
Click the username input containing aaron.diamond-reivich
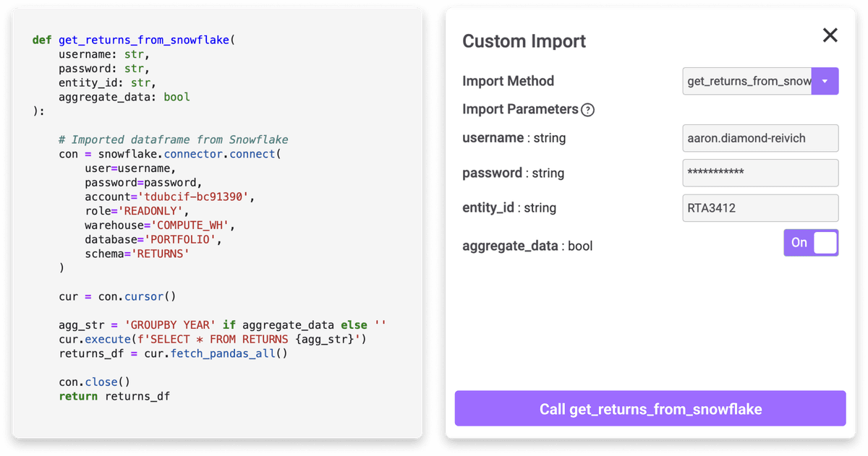click(760, 137)
